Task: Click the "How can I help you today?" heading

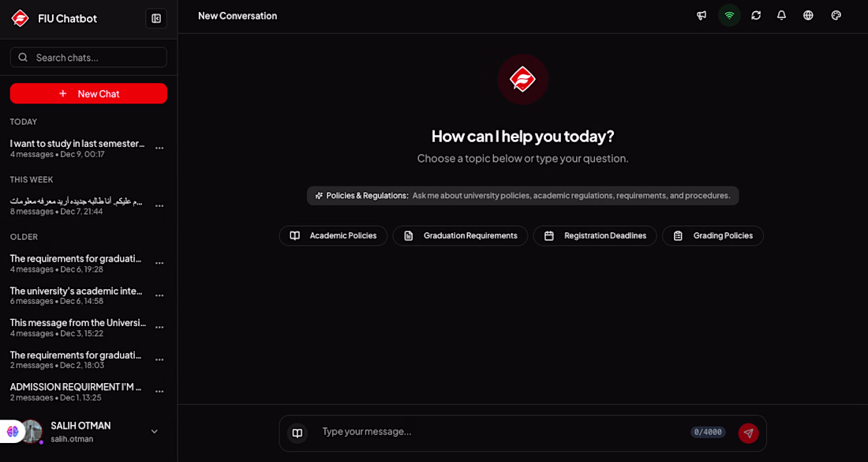Action: [522, 137]
